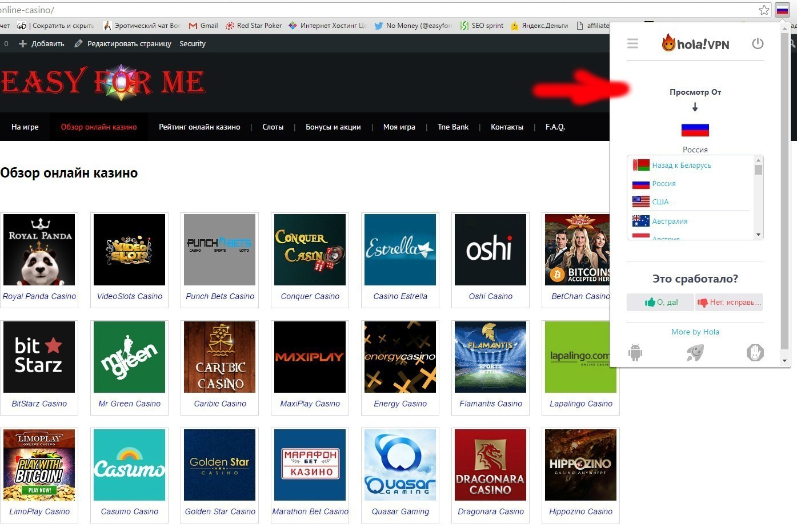This screenshot has width=797, height=532.
Task: Click the hand shield icon in Hola popup
Action: click(x=755, y=353)
